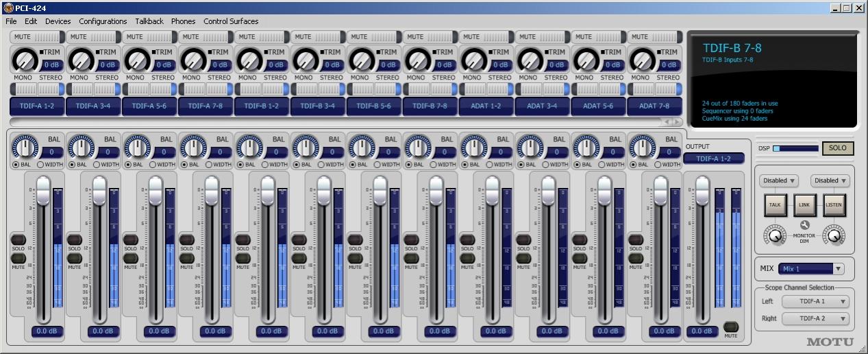The image size is (868, 354).
Task: Click the listenback level knob below LISTEN
Action: (834, 235)
